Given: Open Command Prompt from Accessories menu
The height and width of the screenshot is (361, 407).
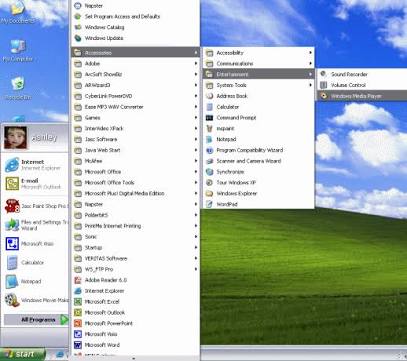Looking at the screenshot, I should [258, 118].
